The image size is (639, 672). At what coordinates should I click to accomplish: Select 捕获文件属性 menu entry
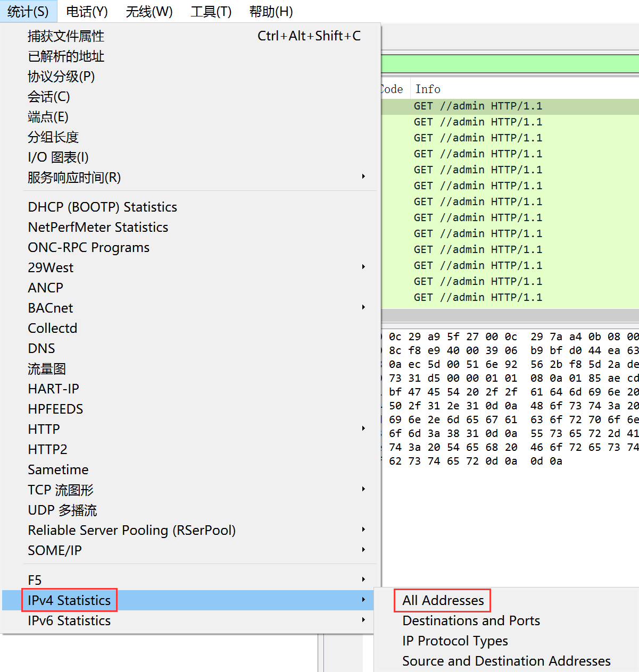point(66,36)
